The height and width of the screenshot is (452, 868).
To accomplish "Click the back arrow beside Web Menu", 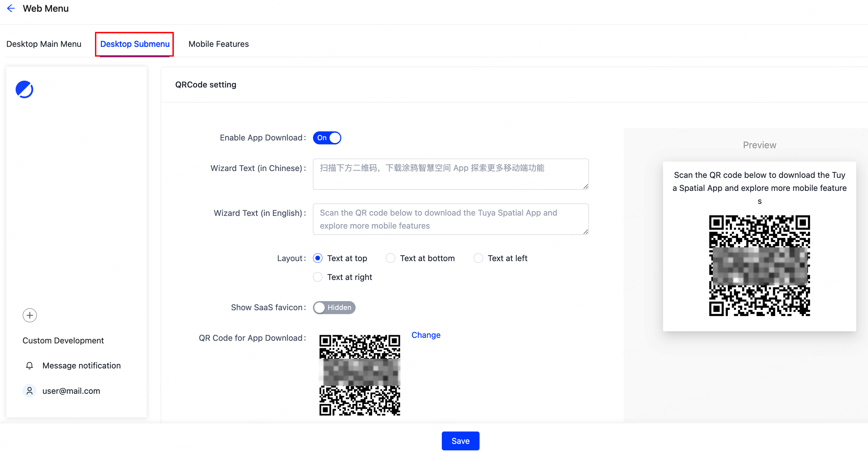I will point(11,8).
